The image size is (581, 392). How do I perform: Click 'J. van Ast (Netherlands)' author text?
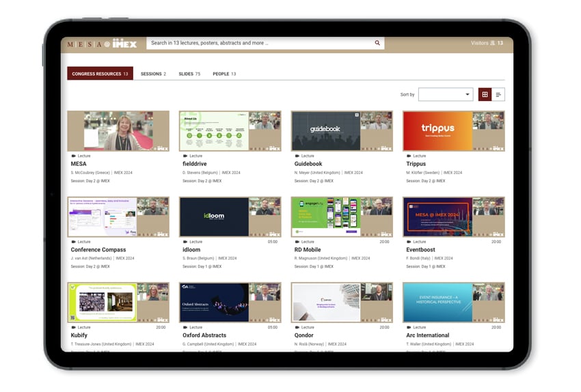click(91, 258)
